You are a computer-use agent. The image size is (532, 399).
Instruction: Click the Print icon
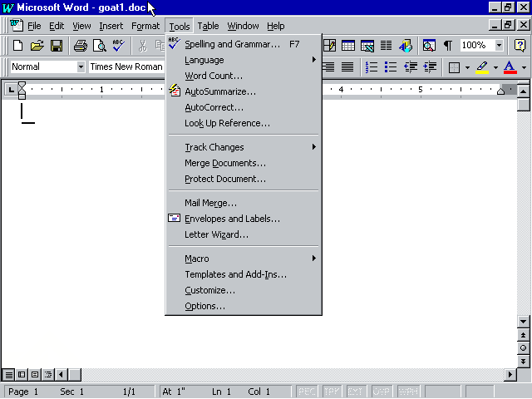[81, 45]
